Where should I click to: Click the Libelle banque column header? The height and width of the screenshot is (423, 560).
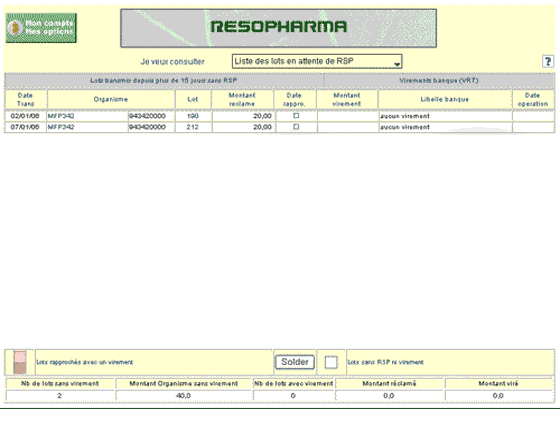[445, 99]
